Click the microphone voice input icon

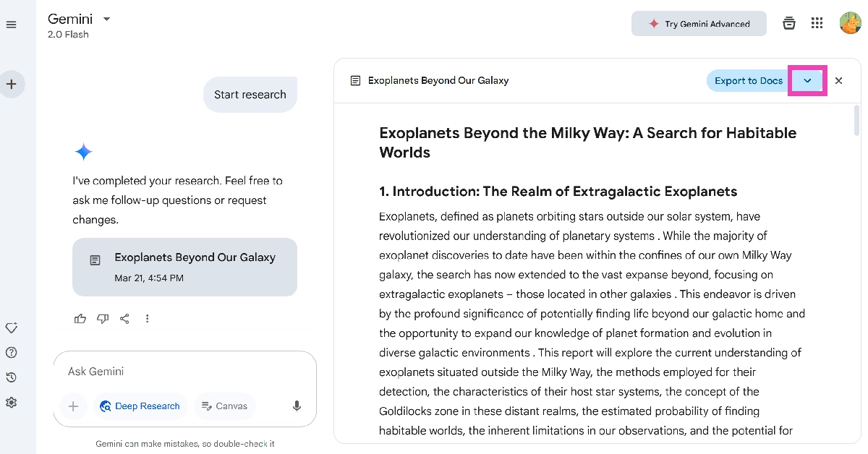[x=297, y=406]
